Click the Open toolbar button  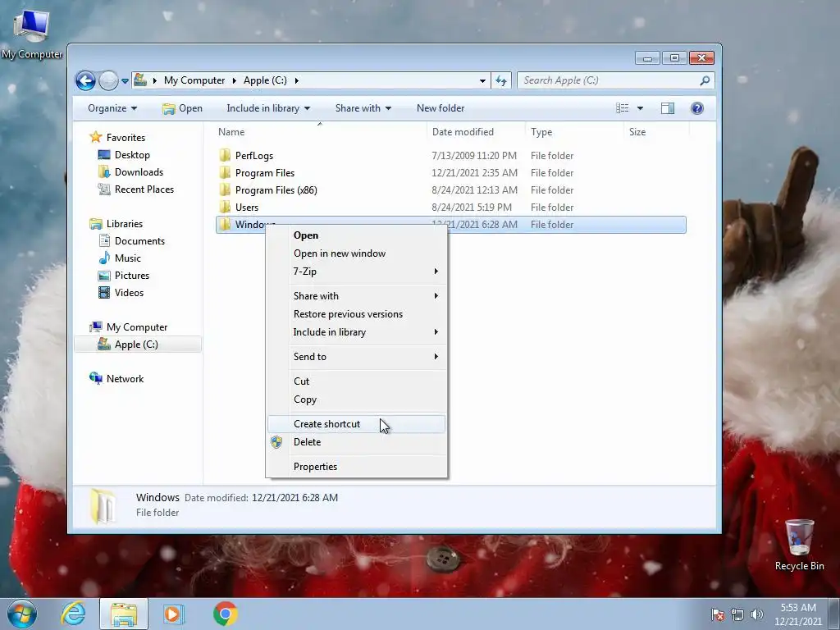point(182,108)
